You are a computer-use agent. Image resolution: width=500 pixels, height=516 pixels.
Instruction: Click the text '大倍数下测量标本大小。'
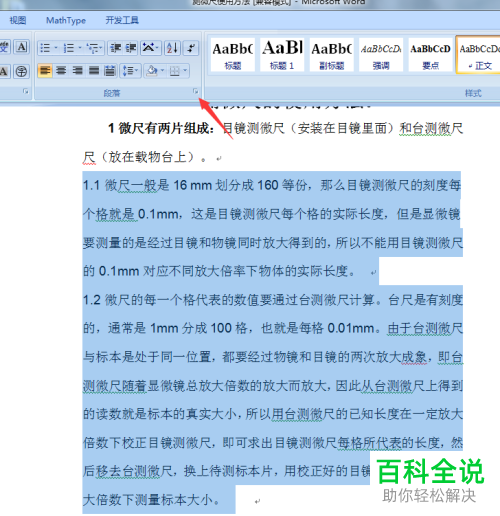151,500
